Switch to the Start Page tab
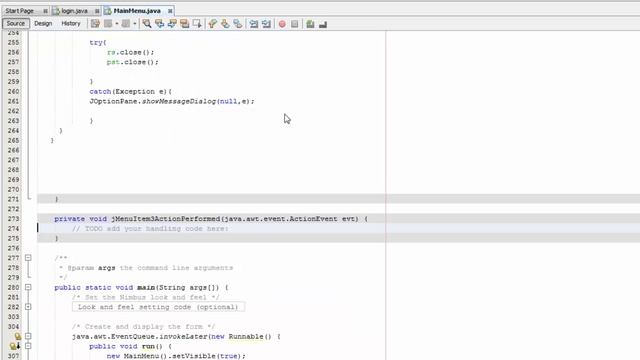 tap(20, 11)
